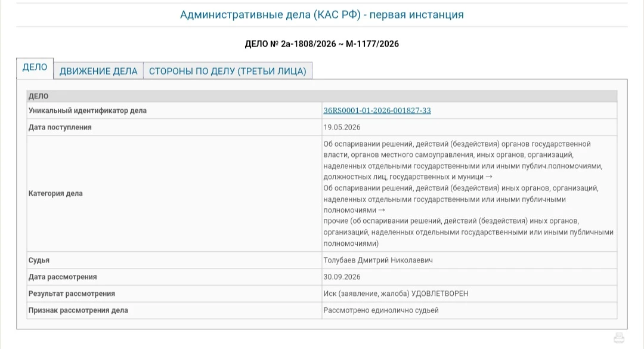Click hearing date value 30.09.2026
Screen dimensions: 644x349
click(x=342, y=277)
